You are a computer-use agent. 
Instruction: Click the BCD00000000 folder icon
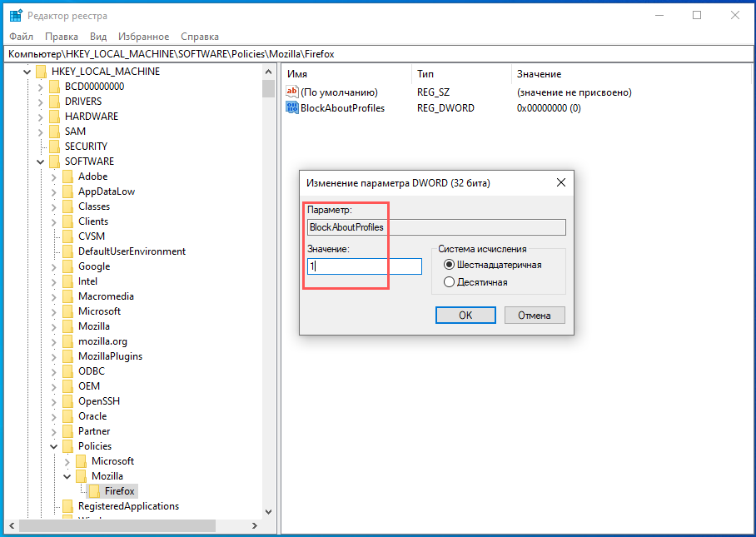54,87
